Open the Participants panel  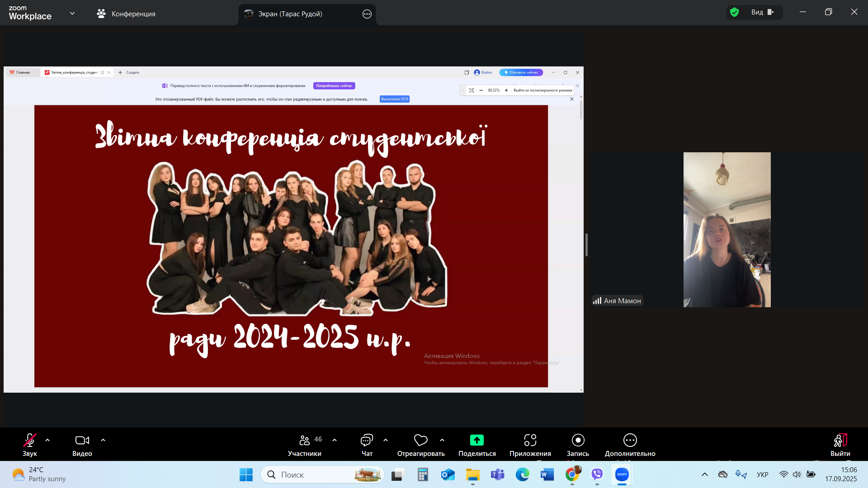305,441
